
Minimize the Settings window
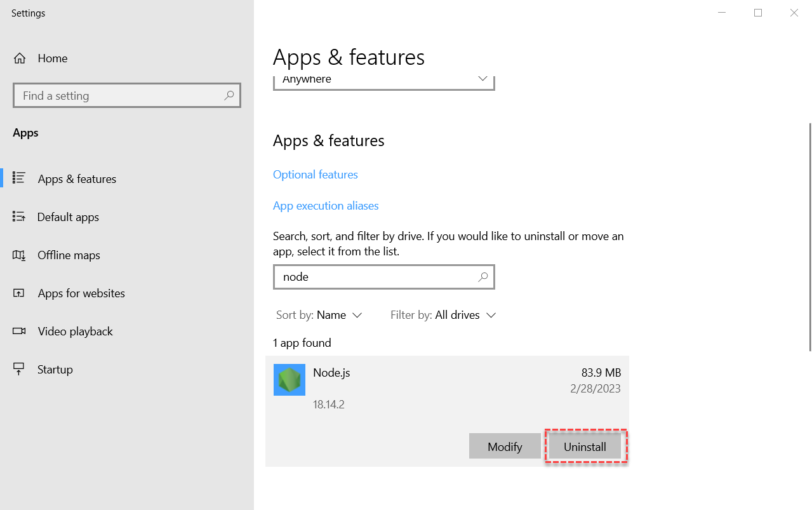click(722, 13)
